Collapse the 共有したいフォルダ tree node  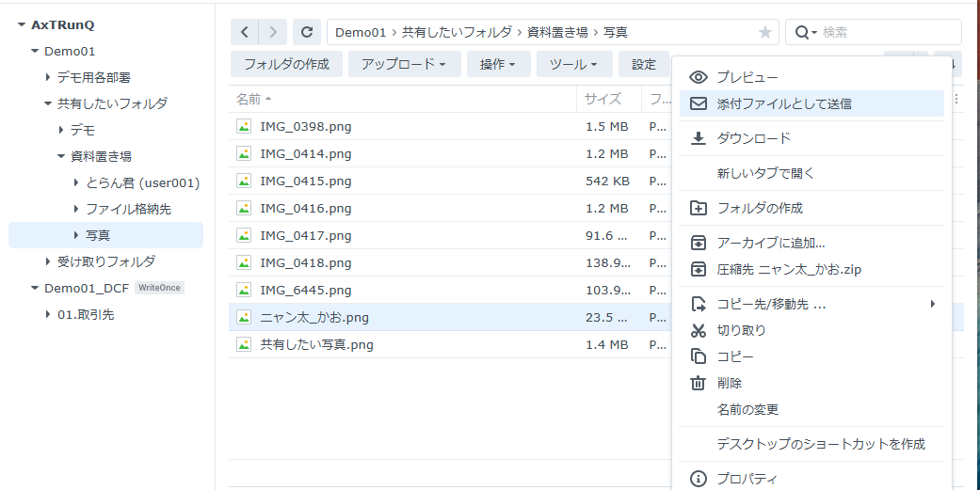(47, 103)
